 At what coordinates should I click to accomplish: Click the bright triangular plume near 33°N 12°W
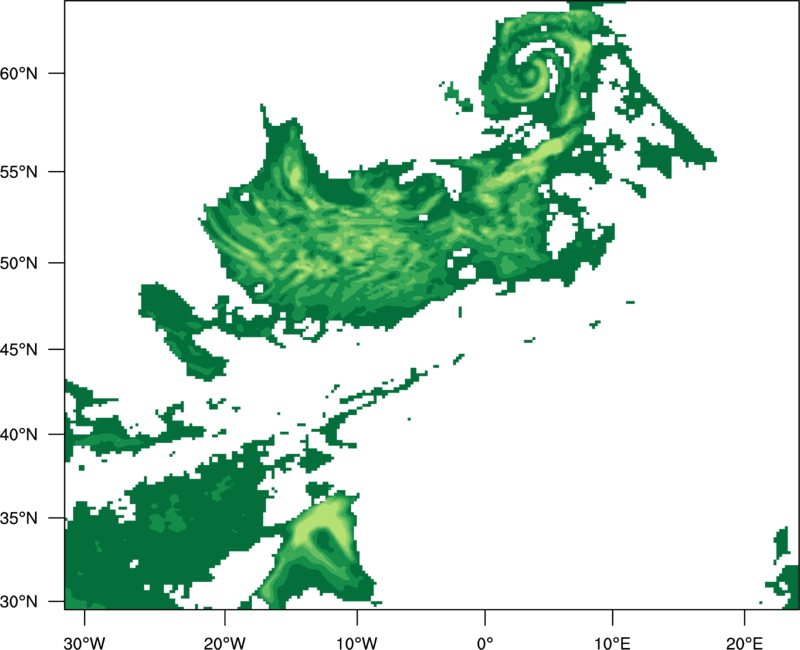point(321,546)
